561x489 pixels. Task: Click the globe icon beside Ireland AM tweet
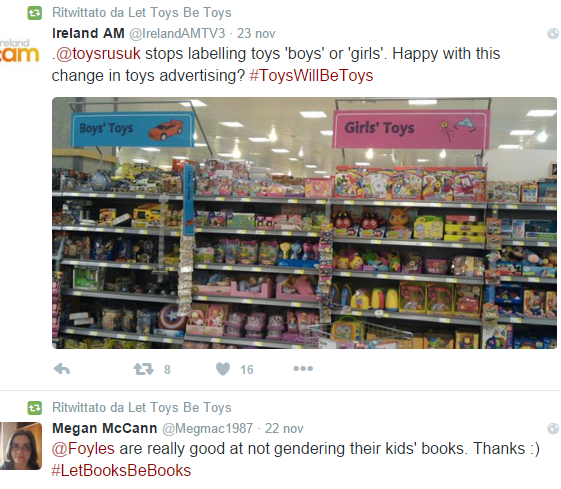(x=553, y=34)
